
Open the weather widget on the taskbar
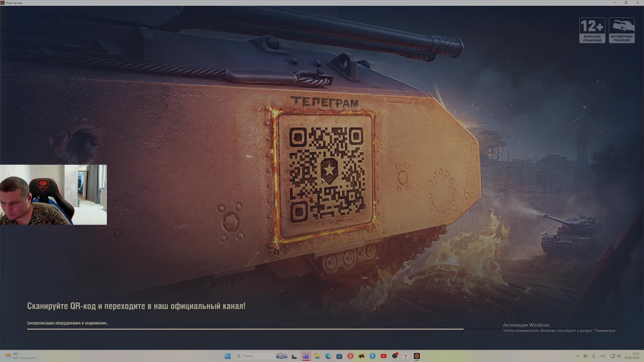19,356
